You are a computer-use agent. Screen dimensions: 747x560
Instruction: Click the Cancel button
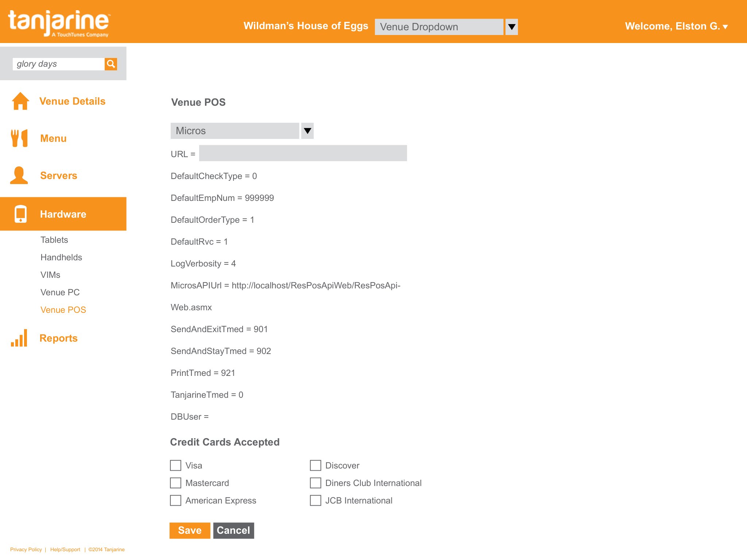[x=233, y=530]
